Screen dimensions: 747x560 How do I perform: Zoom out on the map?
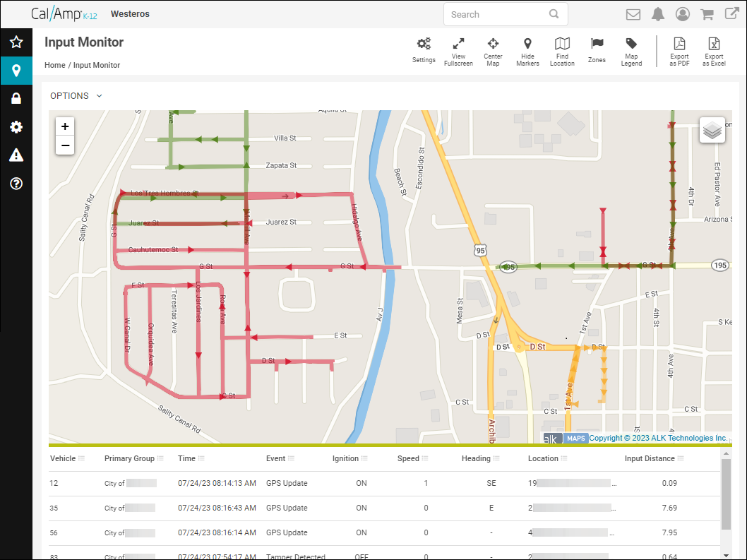65,145
